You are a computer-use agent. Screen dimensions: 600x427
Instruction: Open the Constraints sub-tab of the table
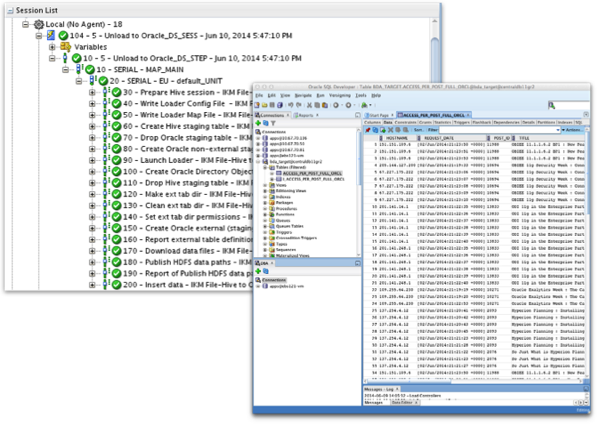(x=405, y=122)
